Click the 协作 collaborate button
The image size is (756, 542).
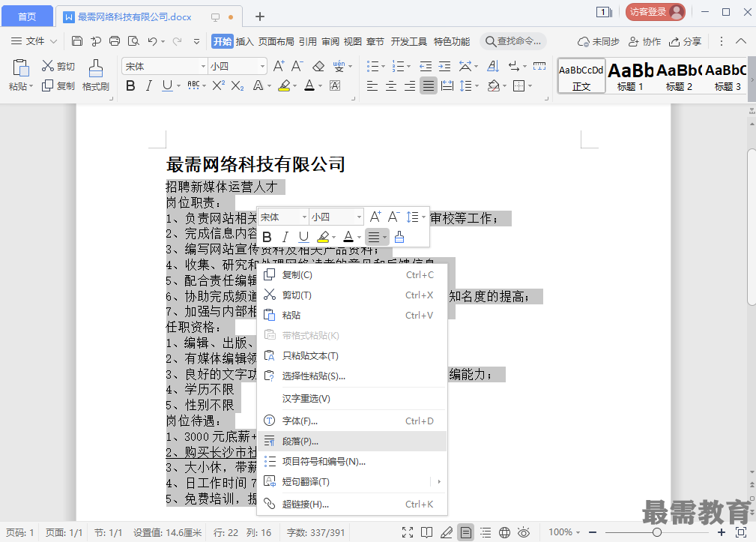point(644,41)
